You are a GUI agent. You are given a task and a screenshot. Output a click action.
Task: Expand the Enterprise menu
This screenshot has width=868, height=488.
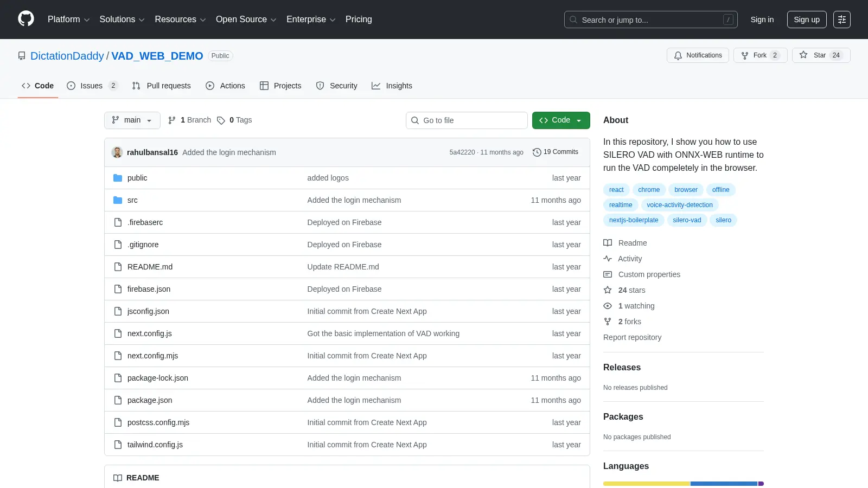point(311,20)
